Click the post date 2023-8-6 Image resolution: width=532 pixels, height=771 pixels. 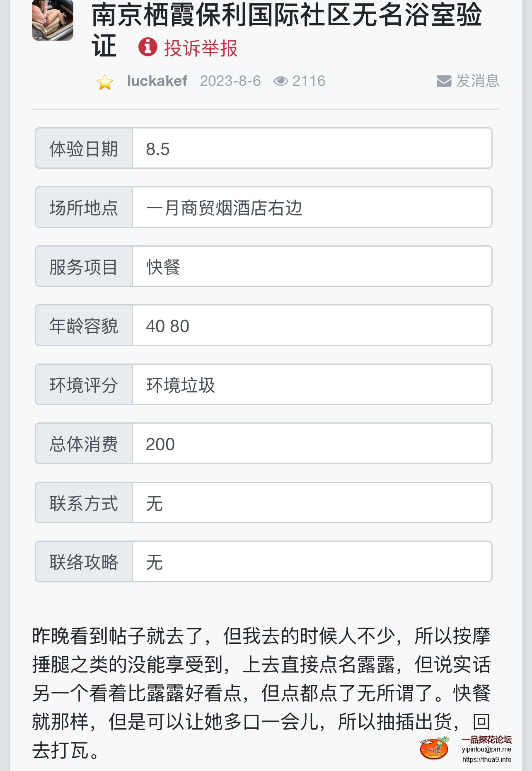pyautogui.click(x=230, y=81)
